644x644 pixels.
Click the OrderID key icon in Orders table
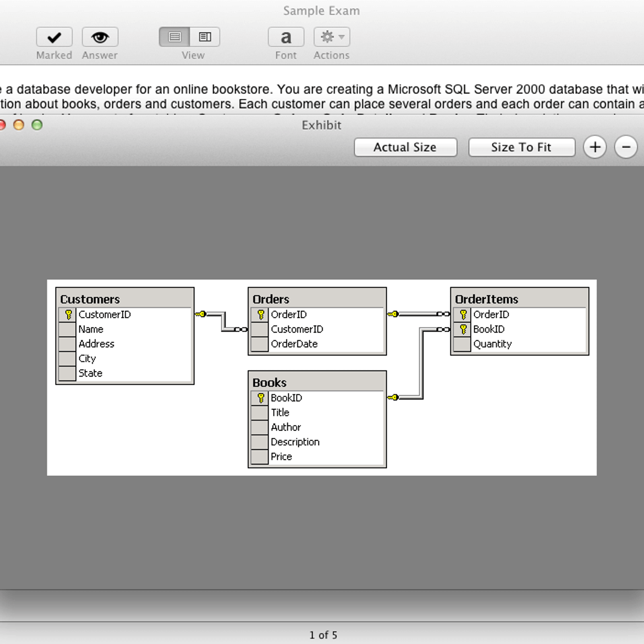260,314
